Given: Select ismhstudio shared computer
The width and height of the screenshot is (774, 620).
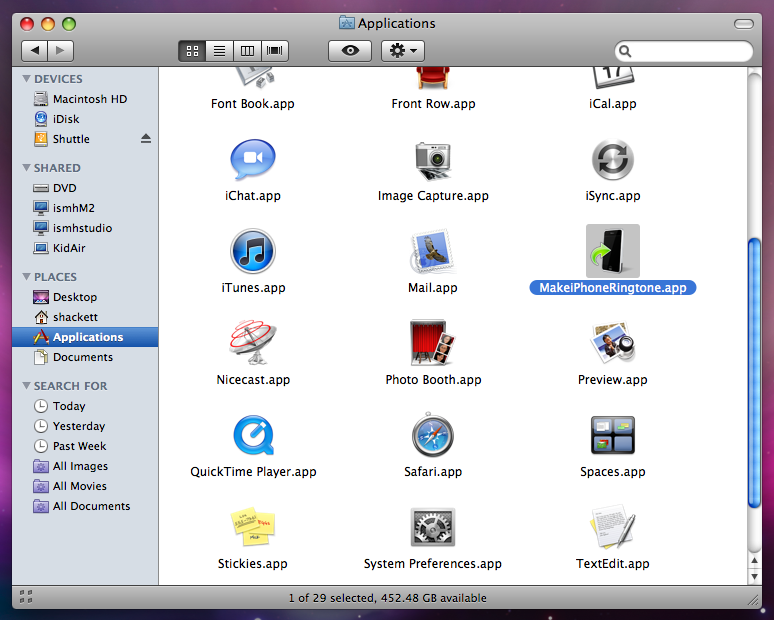Looking at the screenshot, I should tap(85, 228).
